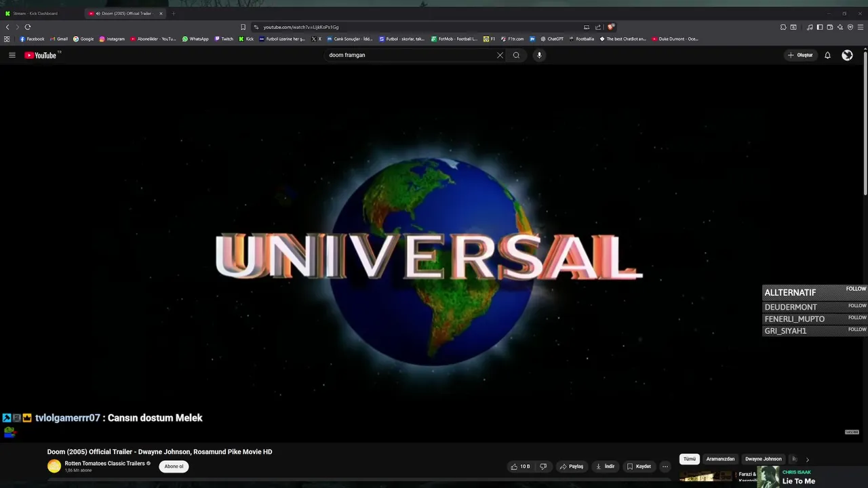Open the Kick bookmark
The image size is (868, 488).
(246, 39)
